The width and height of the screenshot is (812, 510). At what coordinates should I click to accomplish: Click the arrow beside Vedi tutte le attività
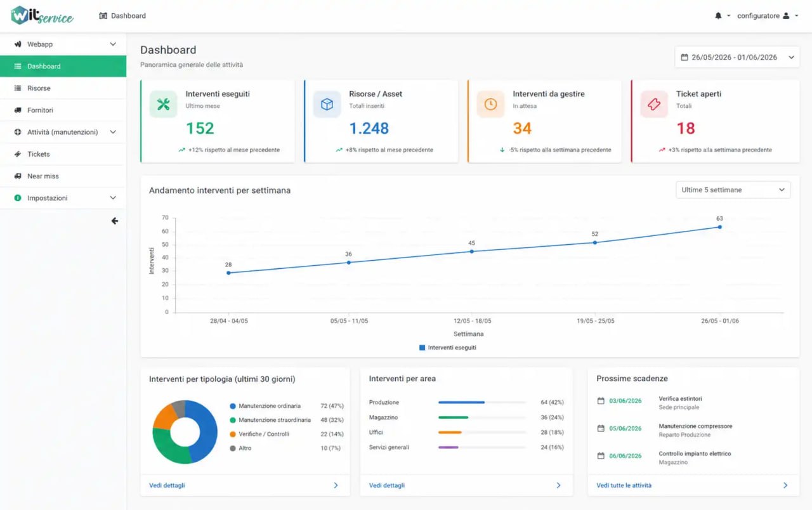point(785,485)
